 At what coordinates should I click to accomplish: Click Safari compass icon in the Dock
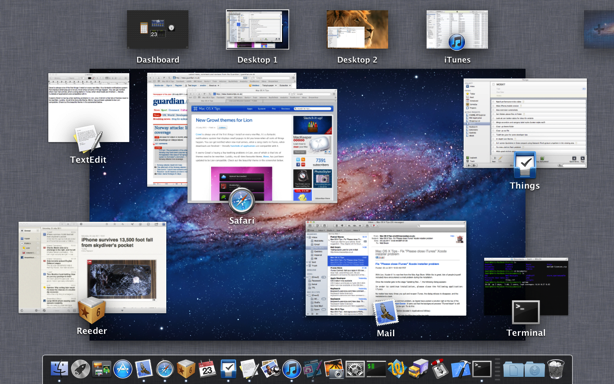click(x=165, y=369)
